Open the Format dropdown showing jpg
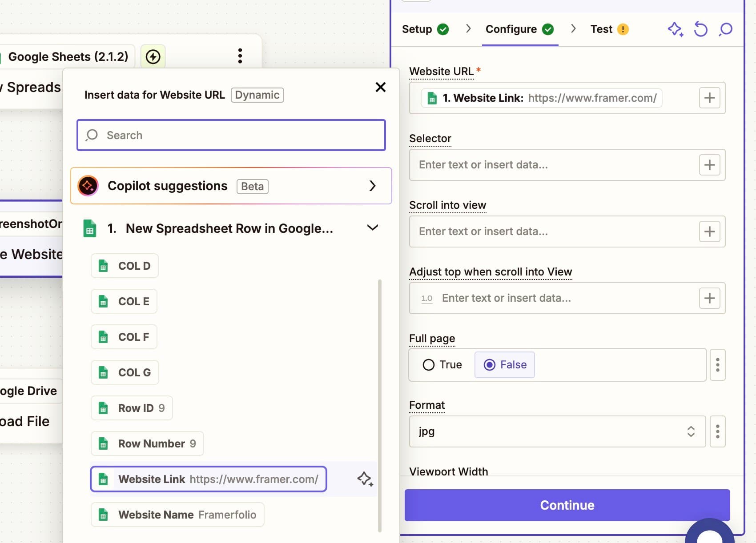Screen dimensions: 756x543 click(x=557, y=431)
